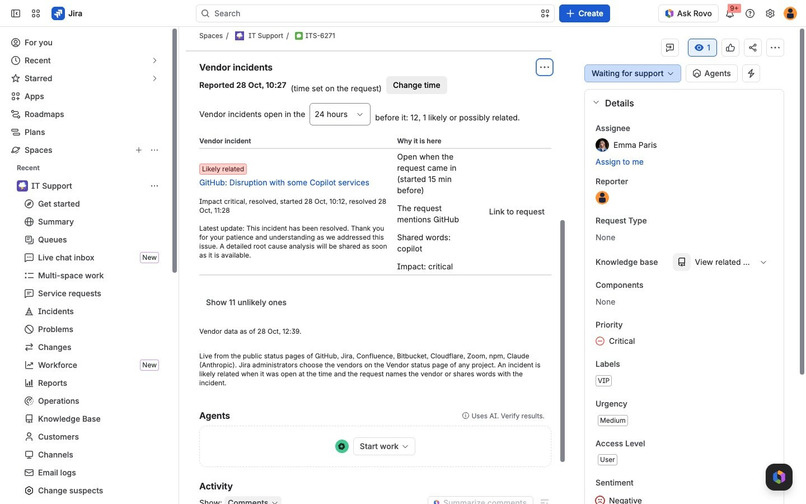Click the Search input field
The image size is (806, 504).
tap(374, 13)
